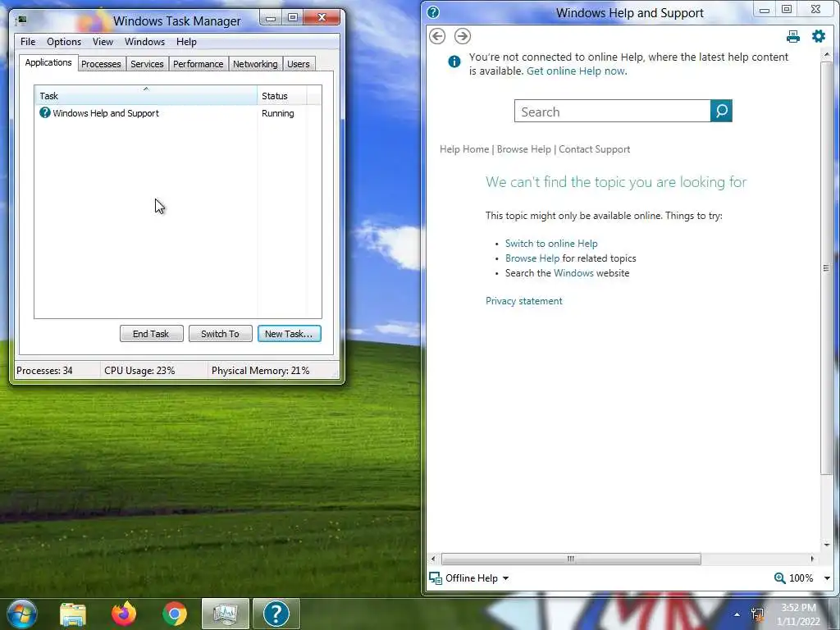The height and width of the screenshot is (630, 840).
Task: Go forward in Windows Help and Support
Action: pos(463,36)
